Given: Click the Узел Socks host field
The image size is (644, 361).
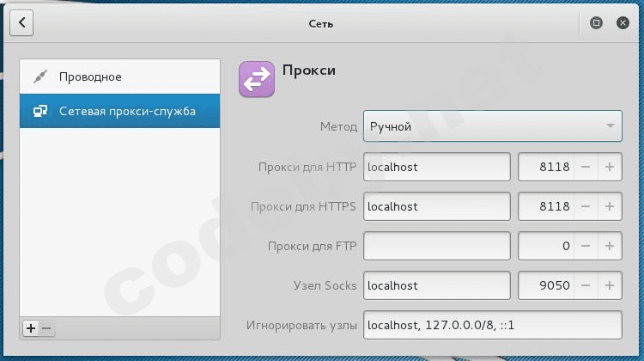Looking at the screenshot, I should pos(437,286).
